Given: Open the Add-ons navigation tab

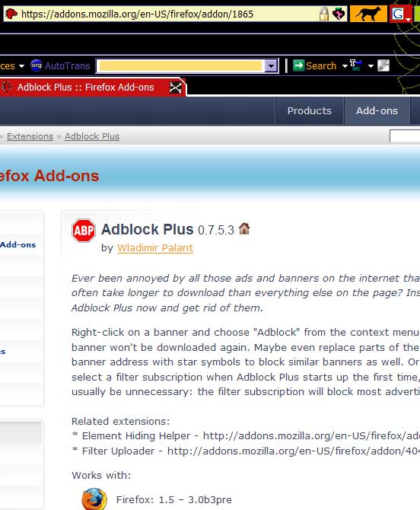Looking at the screenshot, I should tap(377, 111).
